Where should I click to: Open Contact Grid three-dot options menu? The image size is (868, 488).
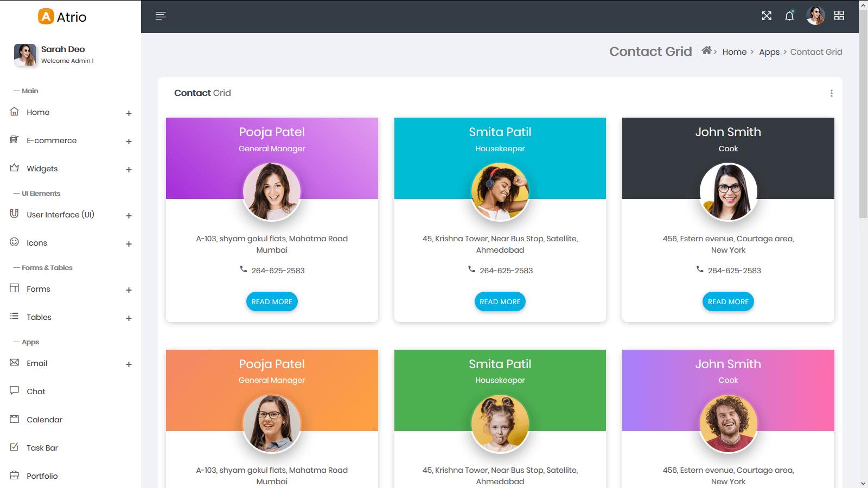pyautogui.click(x=831, y=93)
